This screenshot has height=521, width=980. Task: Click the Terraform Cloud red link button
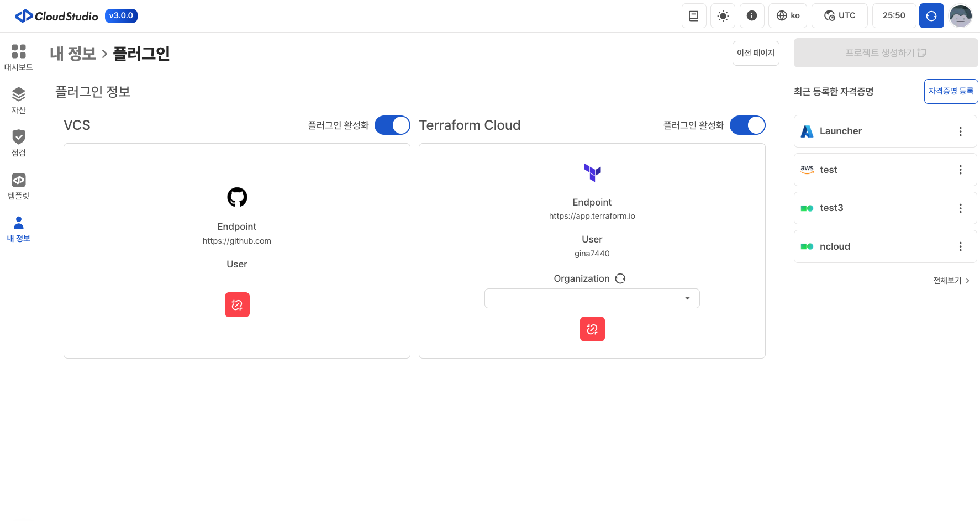[x=592, y=329]
